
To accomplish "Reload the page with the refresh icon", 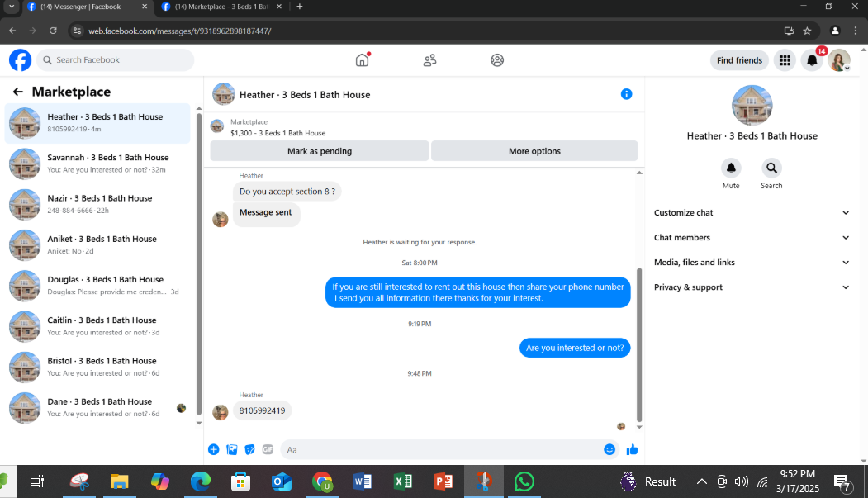I will pos(53,31).
